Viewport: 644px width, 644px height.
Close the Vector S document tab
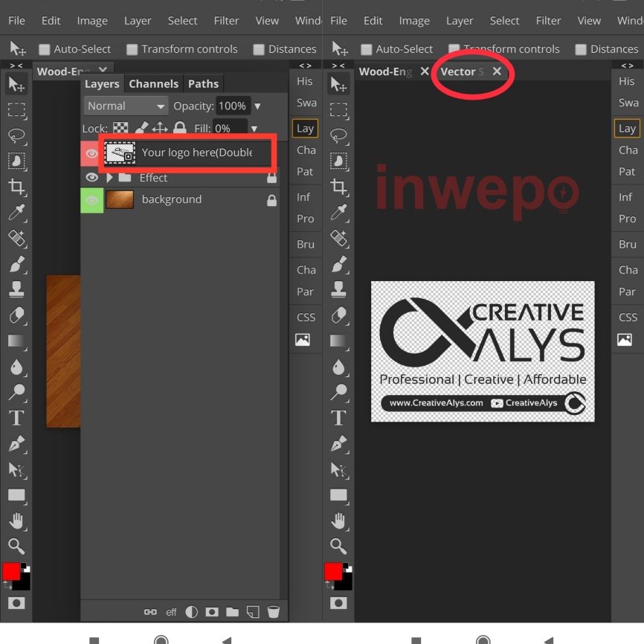click(x=497, y=71)
